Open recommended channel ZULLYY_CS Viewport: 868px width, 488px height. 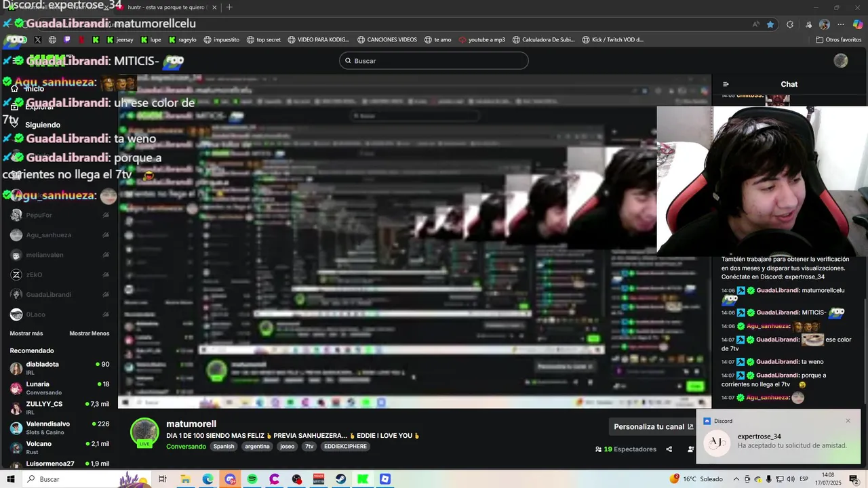(60, 408)
